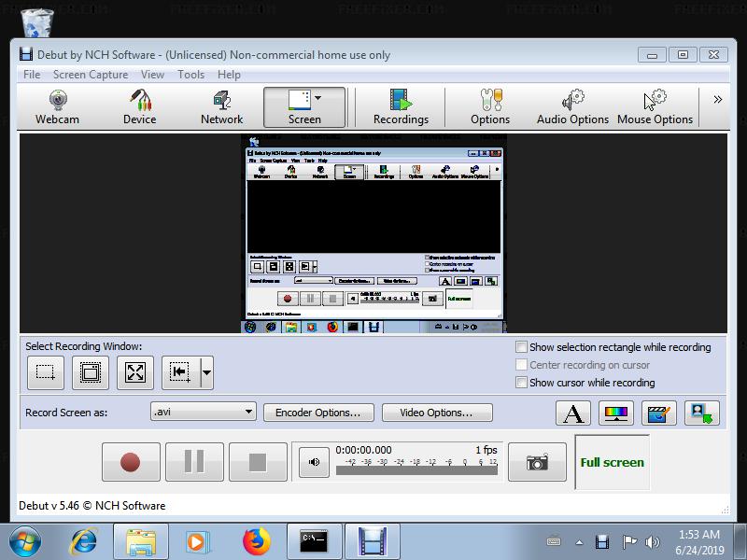Select the Webcam capture source
Viewport: 747px width, 560px height.
pos(57,107)
